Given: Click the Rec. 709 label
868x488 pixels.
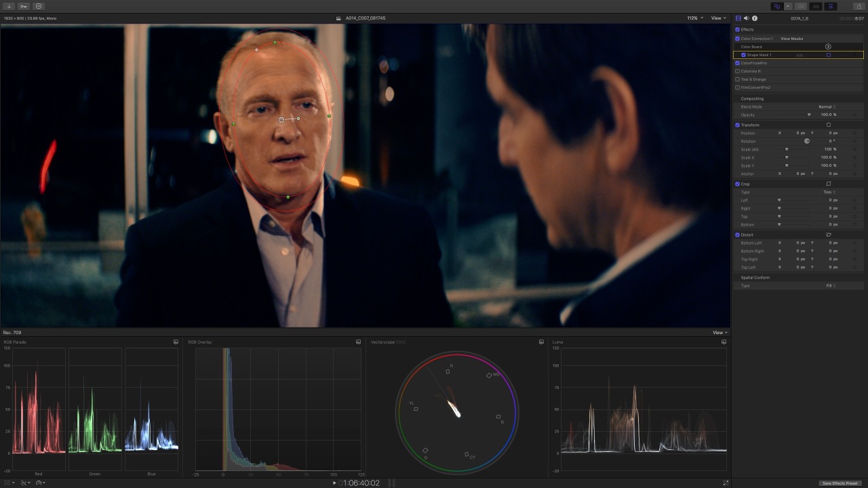Looking at the screenshot, I should point(12,333).
